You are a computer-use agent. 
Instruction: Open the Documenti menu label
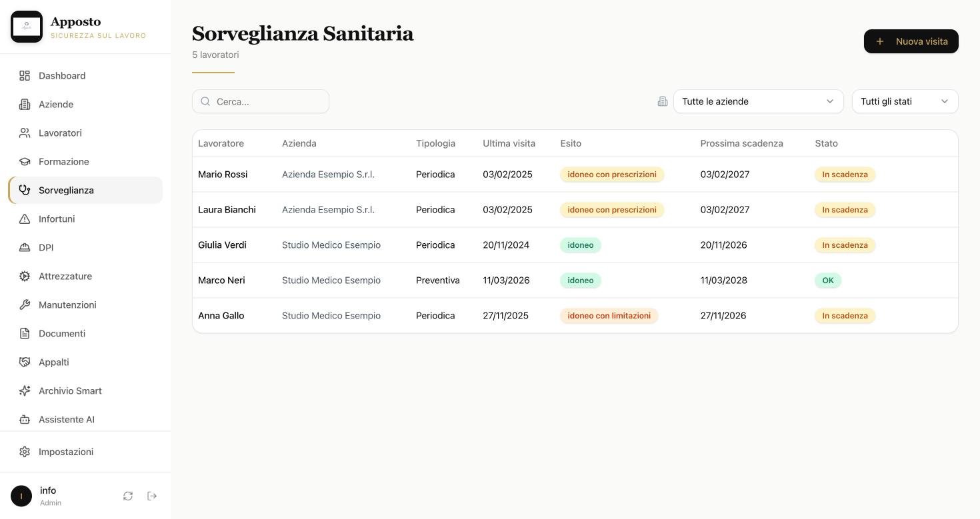click(62, 334)
